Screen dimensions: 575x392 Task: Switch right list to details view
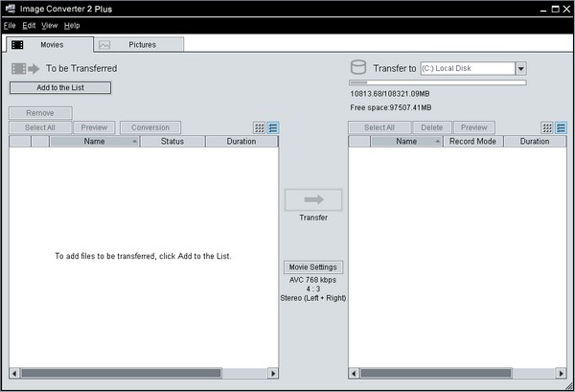(x=561, y=127)
